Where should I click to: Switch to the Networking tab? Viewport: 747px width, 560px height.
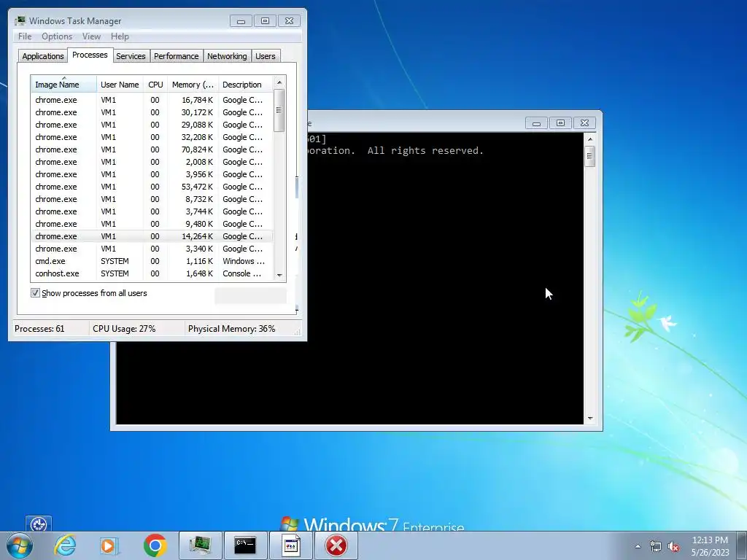click(227, 56)
